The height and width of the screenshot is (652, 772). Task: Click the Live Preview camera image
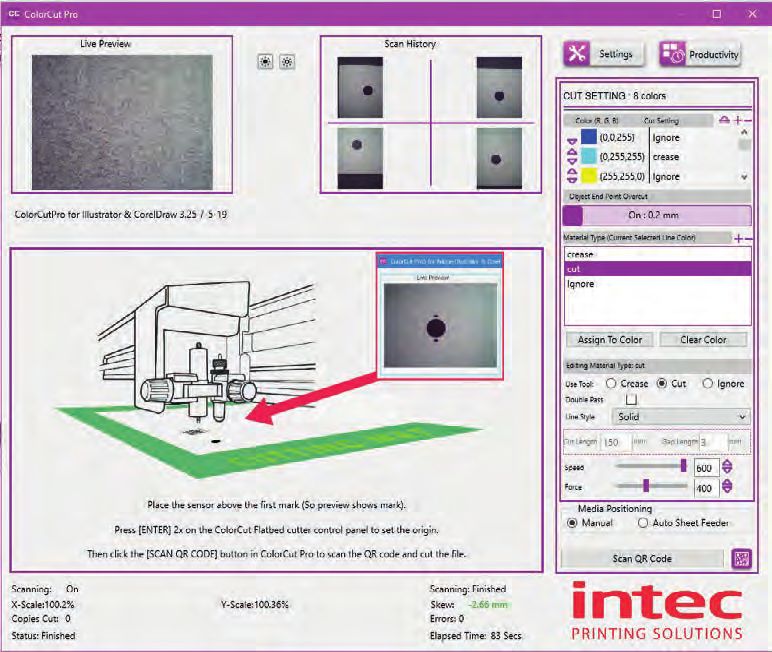tap(123, 122)
